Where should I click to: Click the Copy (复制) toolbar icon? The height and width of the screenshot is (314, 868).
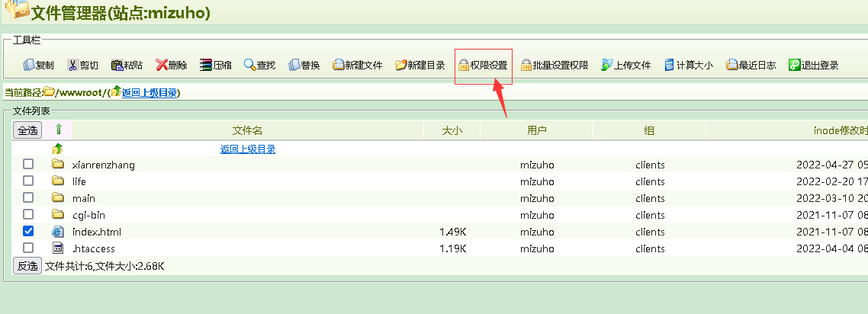click(29, 66)
